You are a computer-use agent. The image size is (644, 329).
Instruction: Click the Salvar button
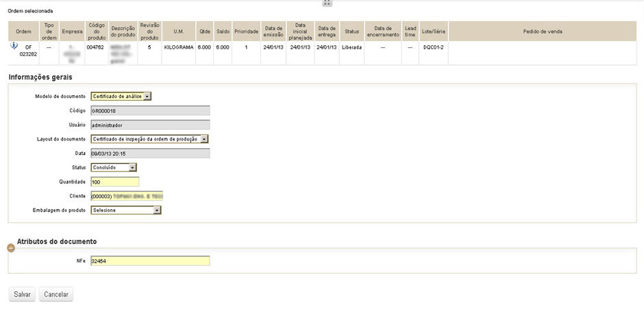click(22, 294)
